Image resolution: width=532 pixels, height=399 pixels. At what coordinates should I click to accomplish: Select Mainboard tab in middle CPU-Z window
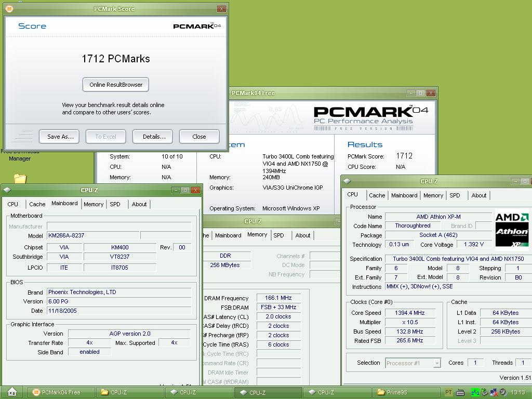(x=228, y=235)
